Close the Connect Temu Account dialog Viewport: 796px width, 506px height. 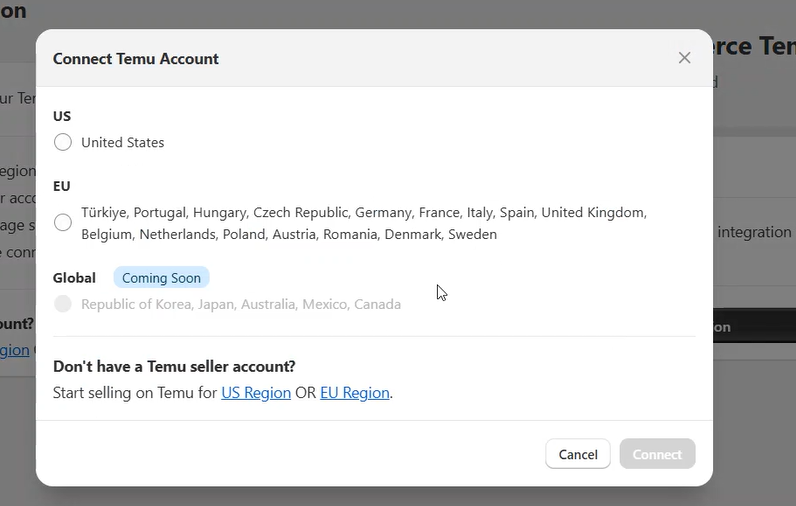[x=684, y=58]
